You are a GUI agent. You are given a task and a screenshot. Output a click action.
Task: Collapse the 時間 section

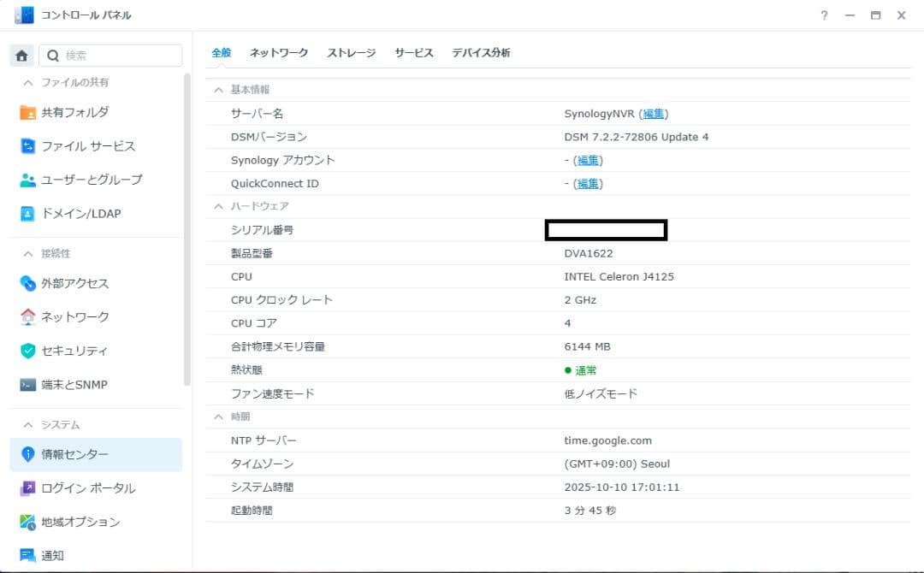[x=219, y=416]
